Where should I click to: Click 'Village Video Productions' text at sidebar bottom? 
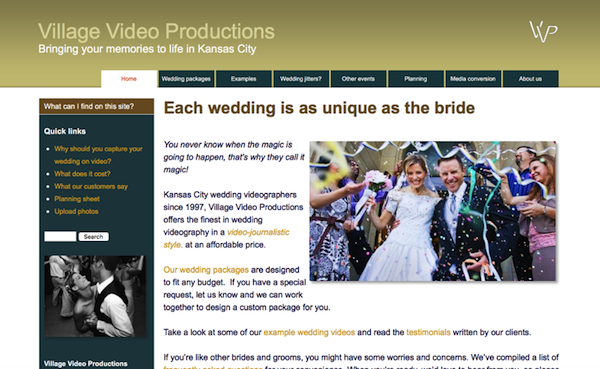pos(86,364)
